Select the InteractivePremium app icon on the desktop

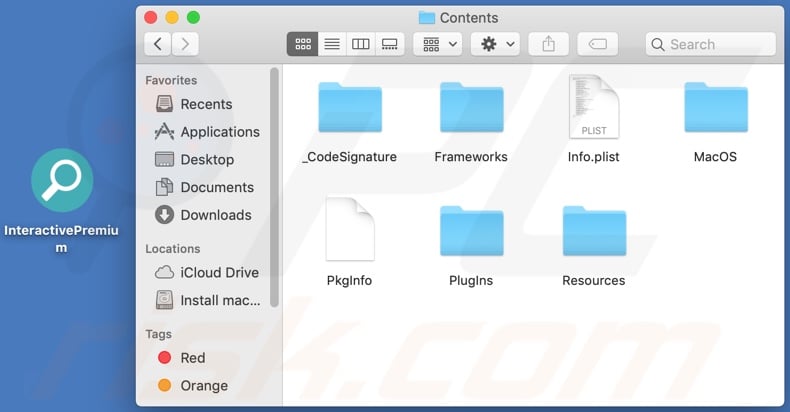point(62,180)
